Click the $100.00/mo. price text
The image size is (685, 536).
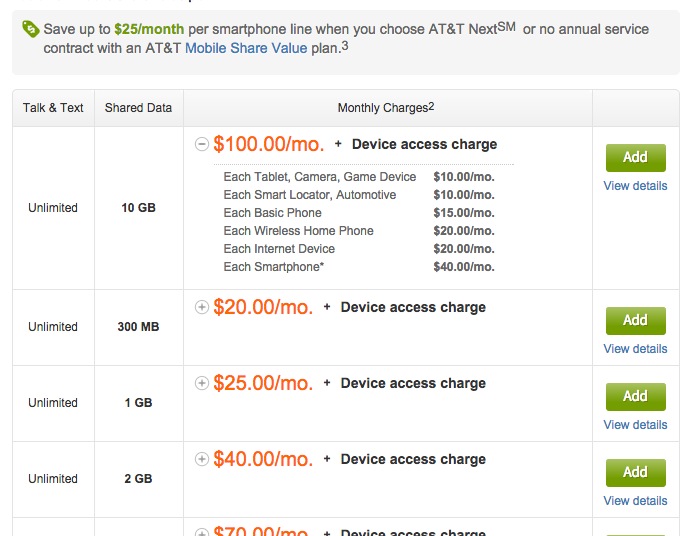click(x=268, y=144)
